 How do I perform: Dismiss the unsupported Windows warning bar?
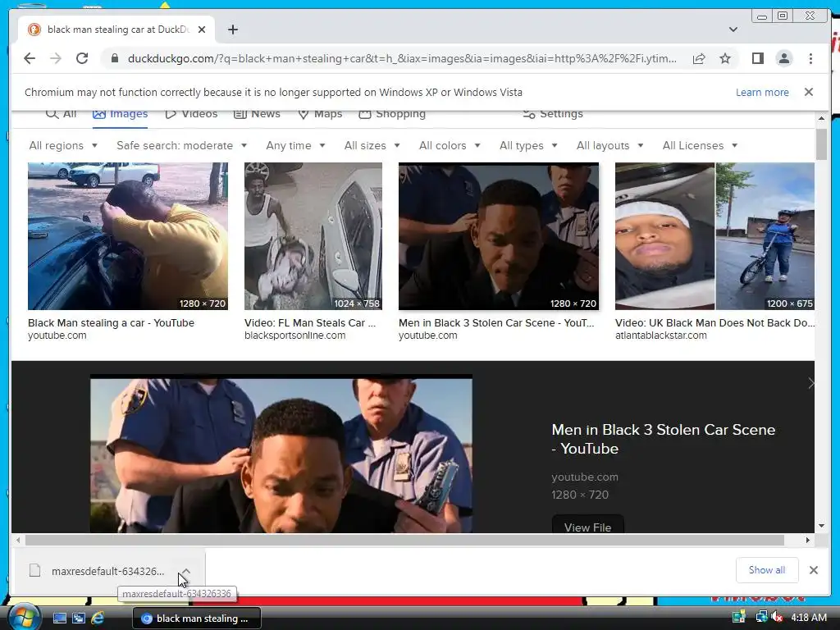click(808, 92)
